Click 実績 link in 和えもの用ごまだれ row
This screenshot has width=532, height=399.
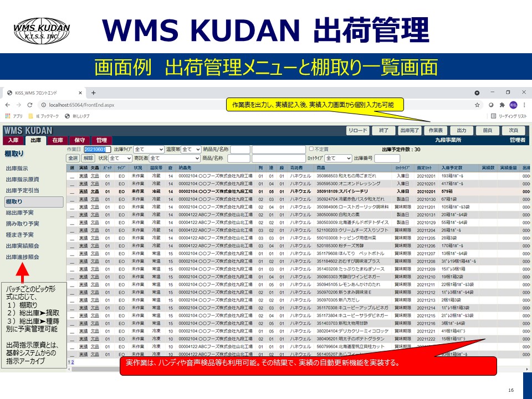point(84,176)
